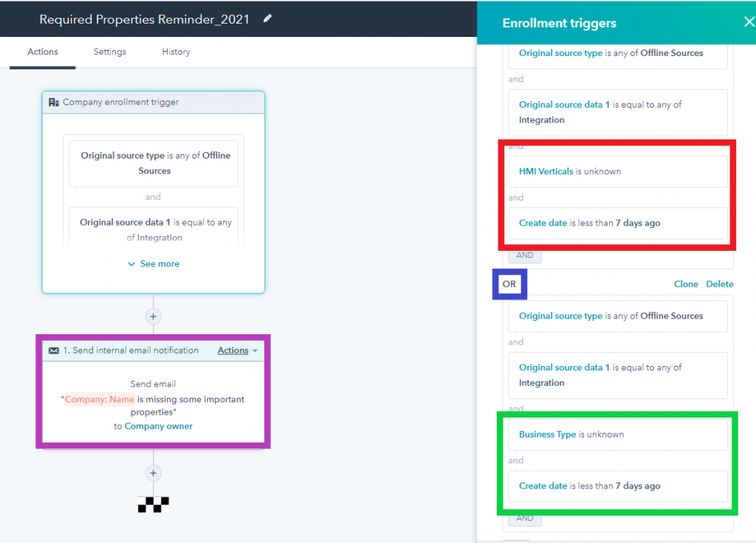Open Original source data 1 filter in first group
The width and height of the screenshot is (756, 543).
pyautogui.click(x=618, y=112)
